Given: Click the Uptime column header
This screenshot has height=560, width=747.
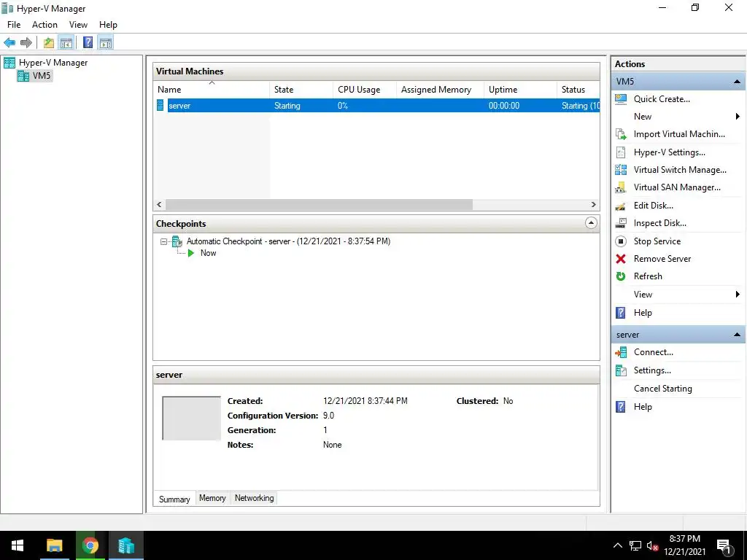Looking at the screenshot, I should (x=520, y=90).
